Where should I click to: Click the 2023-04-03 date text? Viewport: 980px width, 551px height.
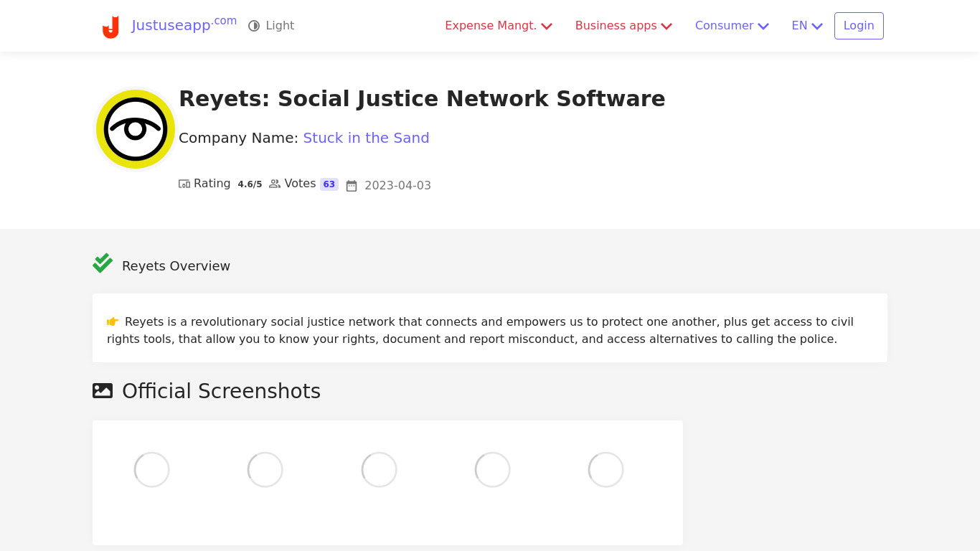coord(397,185)
